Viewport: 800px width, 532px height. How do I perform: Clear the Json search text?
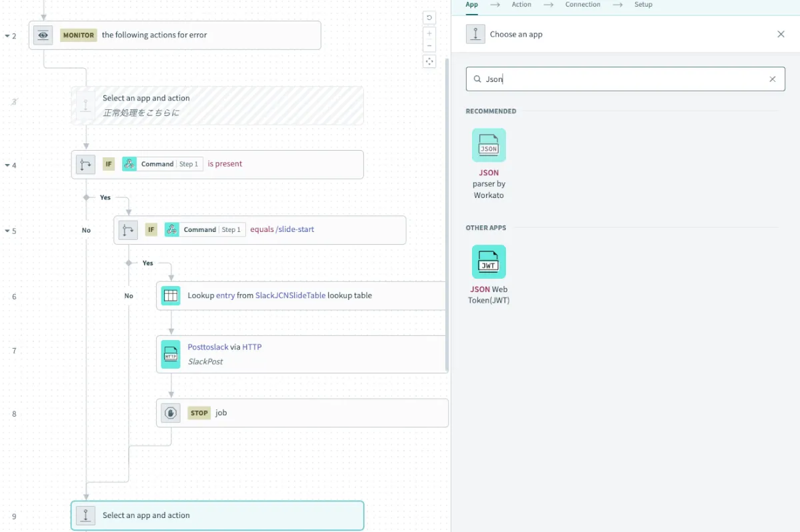(773, 79)
